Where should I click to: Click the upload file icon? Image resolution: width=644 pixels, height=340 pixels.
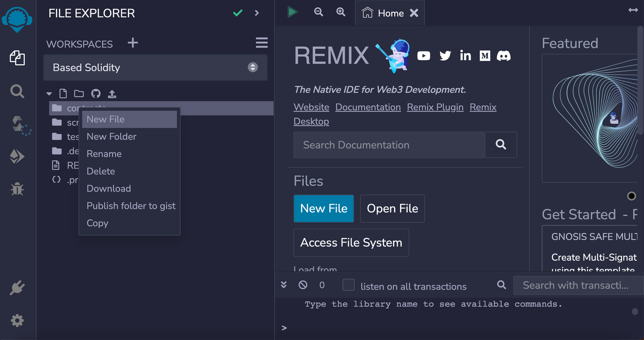[112, 94]
